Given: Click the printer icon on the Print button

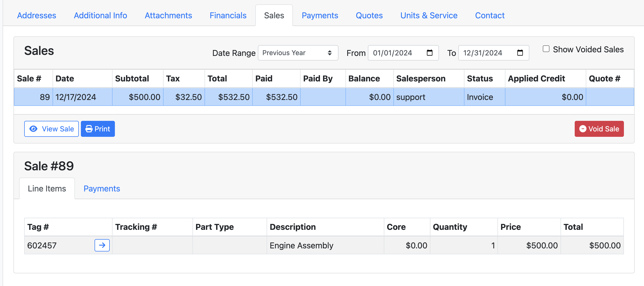Looking at the screenshot, I should click(x=89, y=129).
